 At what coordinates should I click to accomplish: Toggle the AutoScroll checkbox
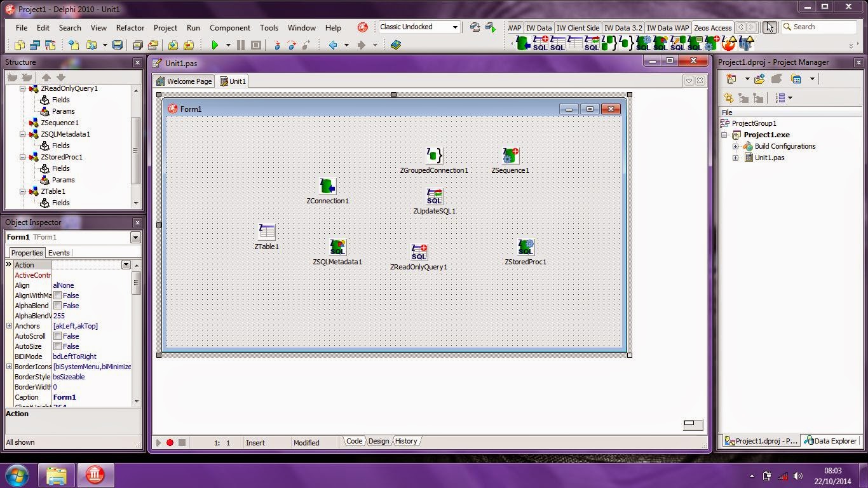58,336
